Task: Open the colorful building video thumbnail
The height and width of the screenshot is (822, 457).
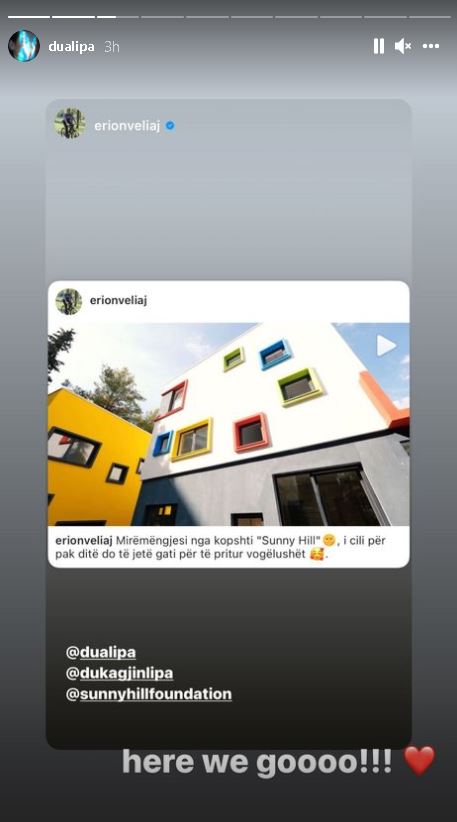Action: click(x=228, y=424)
